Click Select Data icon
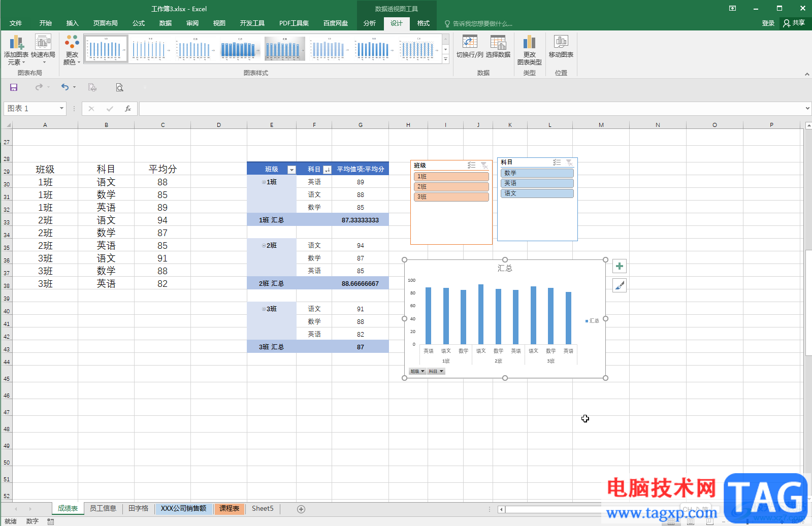Screen dimensions: 812x526 (x=498, y=46)
